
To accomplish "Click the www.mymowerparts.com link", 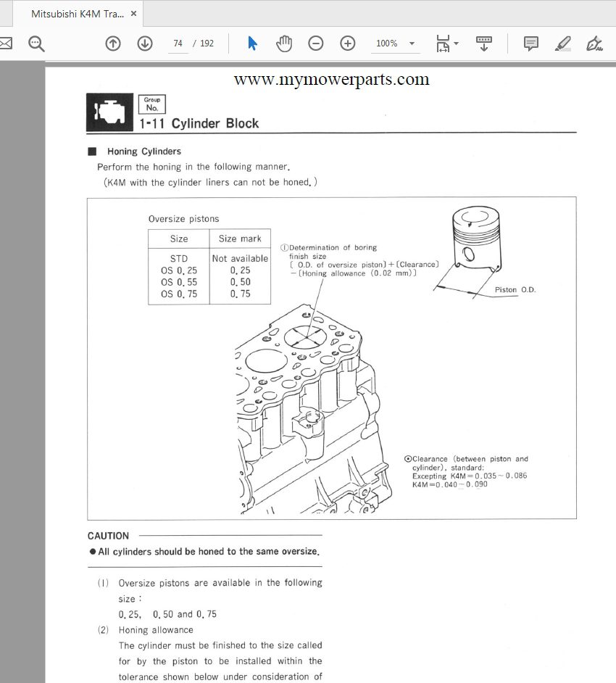I will pos(331,78).
